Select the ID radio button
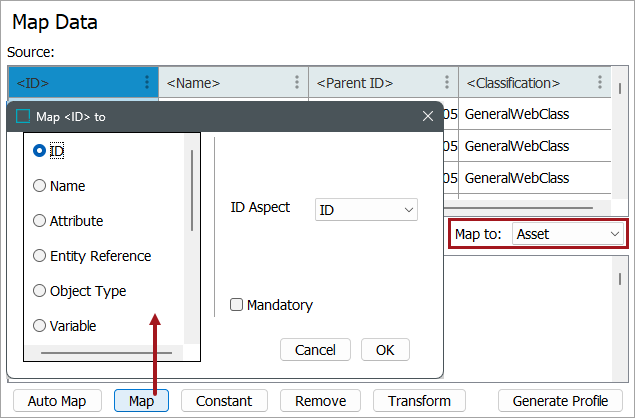The height and width of the screenshot is (418, 635). pyautogui.click(x=39, y=151)
